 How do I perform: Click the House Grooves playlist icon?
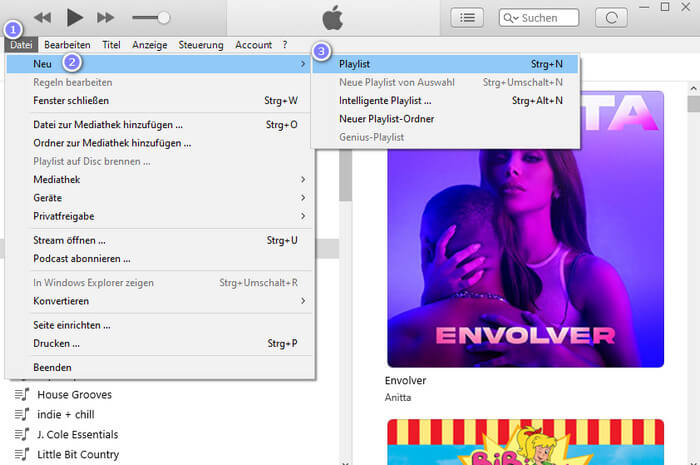pos(20,395)
